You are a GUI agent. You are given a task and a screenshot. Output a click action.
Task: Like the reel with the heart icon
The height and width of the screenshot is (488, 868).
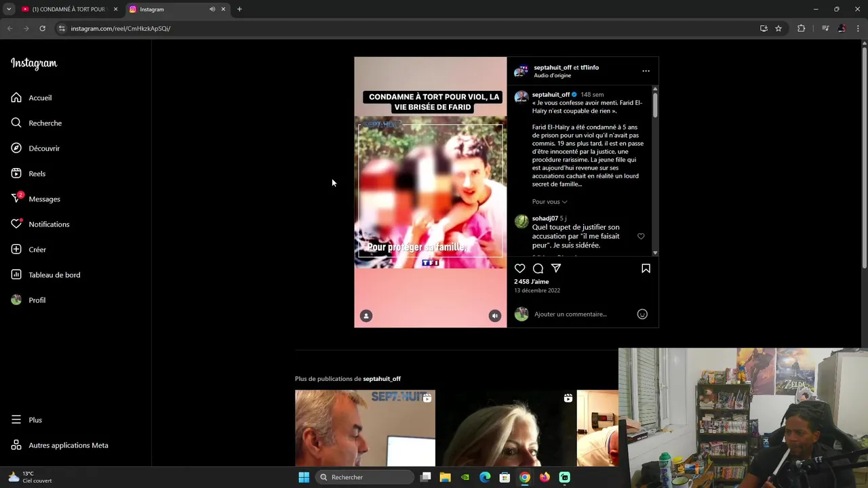click(519, 268)
